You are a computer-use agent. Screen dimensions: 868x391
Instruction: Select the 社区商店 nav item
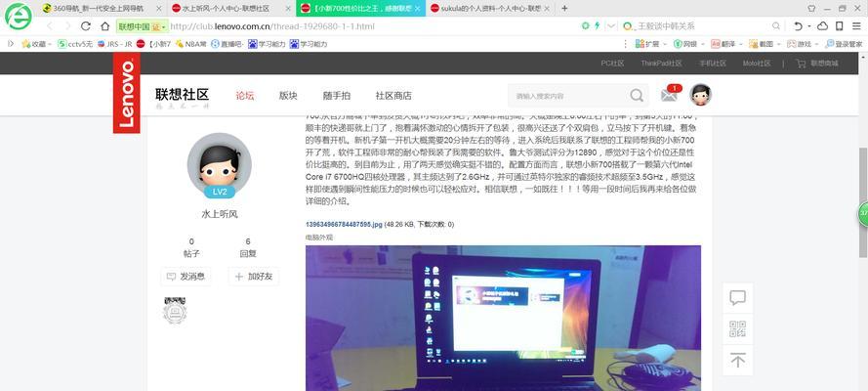(393, 95)
